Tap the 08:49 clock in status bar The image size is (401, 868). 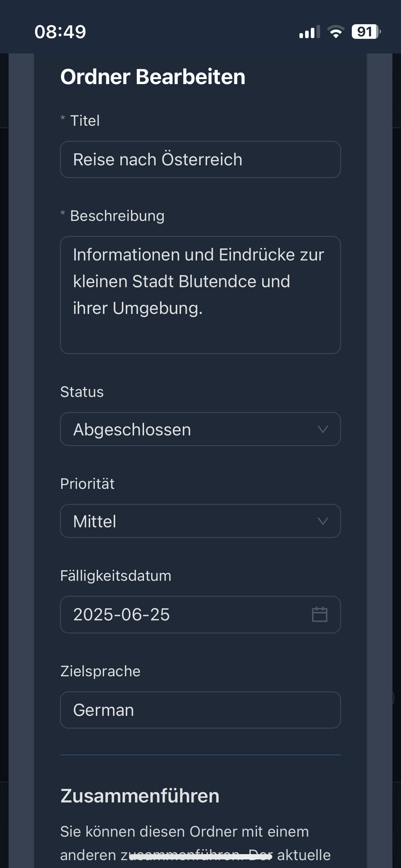[60, 32]
